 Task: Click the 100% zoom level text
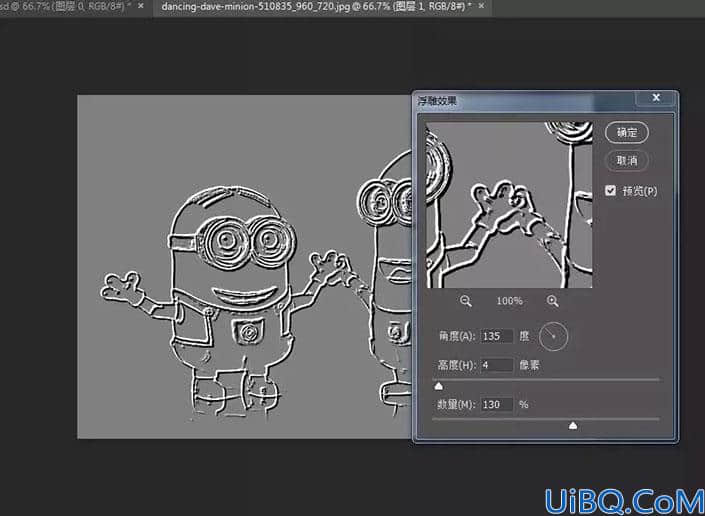coord(509,301)
